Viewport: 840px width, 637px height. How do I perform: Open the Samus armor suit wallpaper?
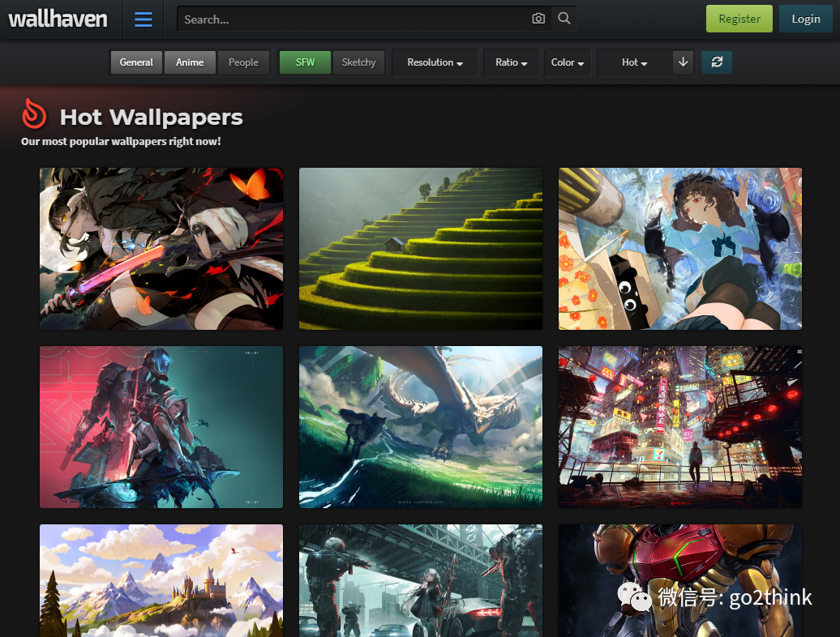[x=680, y=581]
